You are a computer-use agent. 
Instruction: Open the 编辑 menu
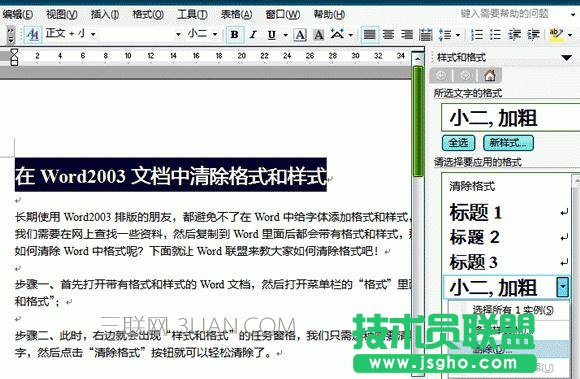17,14
